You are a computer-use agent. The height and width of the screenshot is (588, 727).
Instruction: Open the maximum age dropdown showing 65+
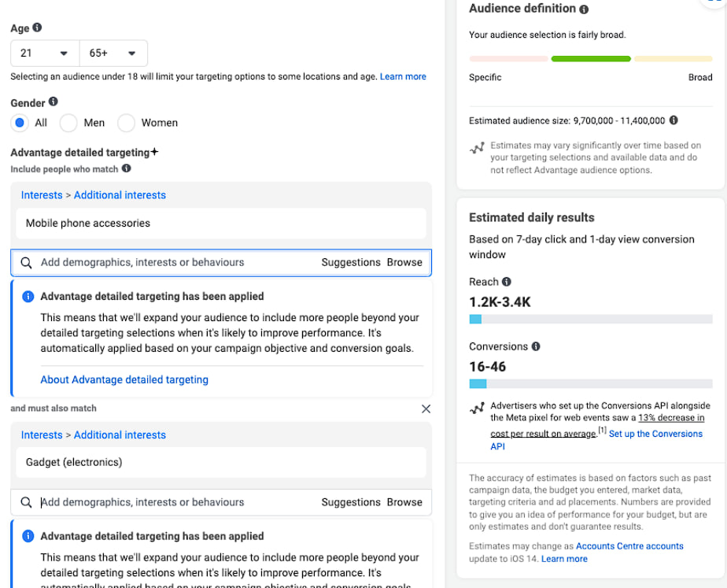tap(113, 54)
